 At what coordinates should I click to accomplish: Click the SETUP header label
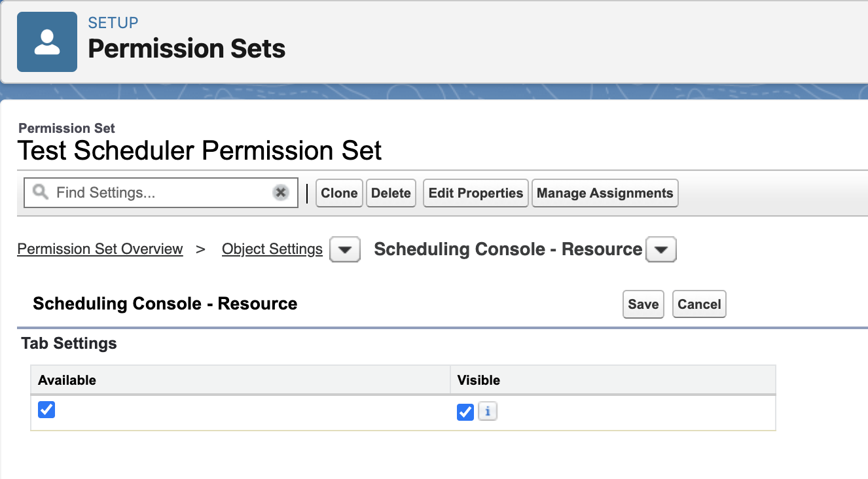pos(113,23)
